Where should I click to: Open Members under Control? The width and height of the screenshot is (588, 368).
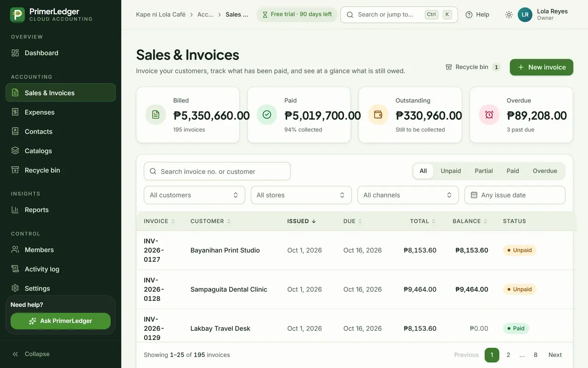point(61,250)
